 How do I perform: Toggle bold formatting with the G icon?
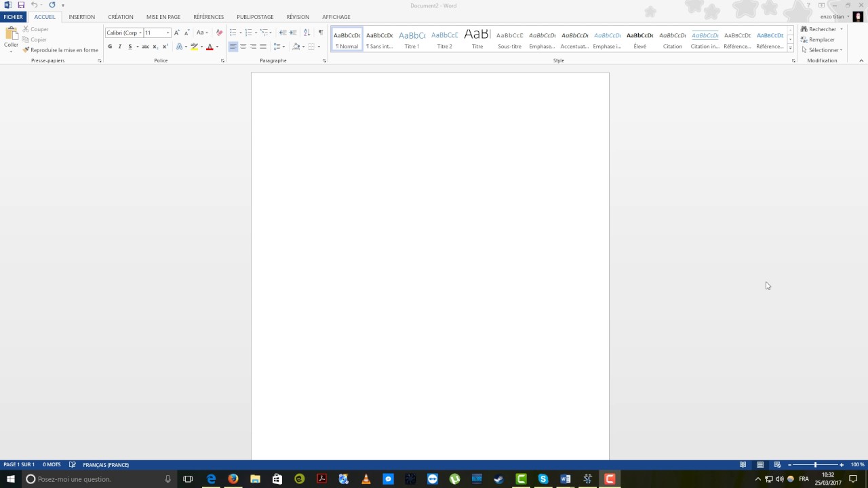(109, 46)
